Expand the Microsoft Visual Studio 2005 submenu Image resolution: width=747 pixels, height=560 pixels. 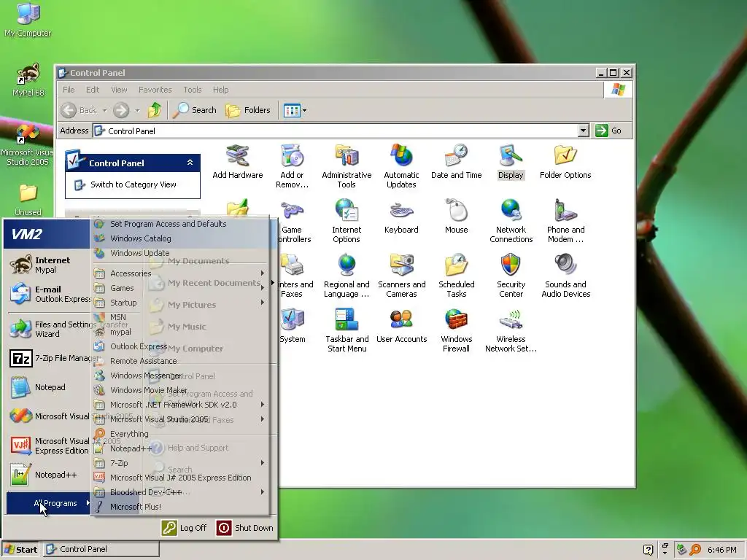[x=179, y=419]
